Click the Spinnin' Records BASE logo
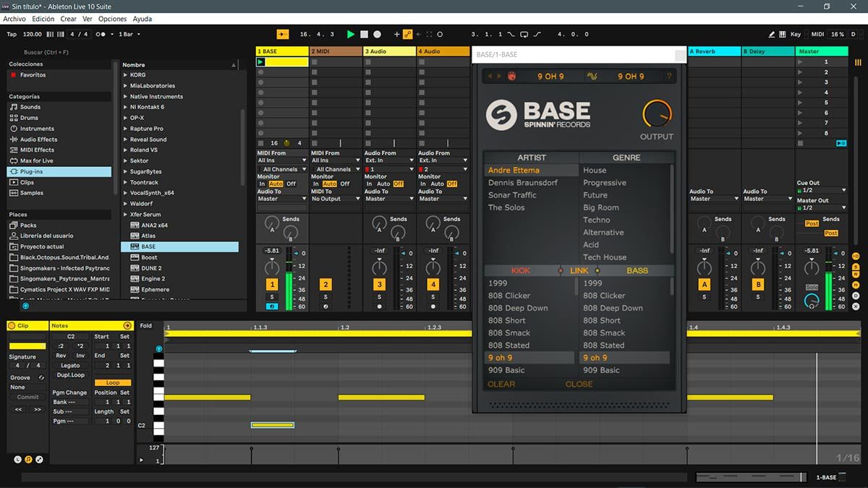Viewport: 868px width, 488px height. (x=537, y=114)
